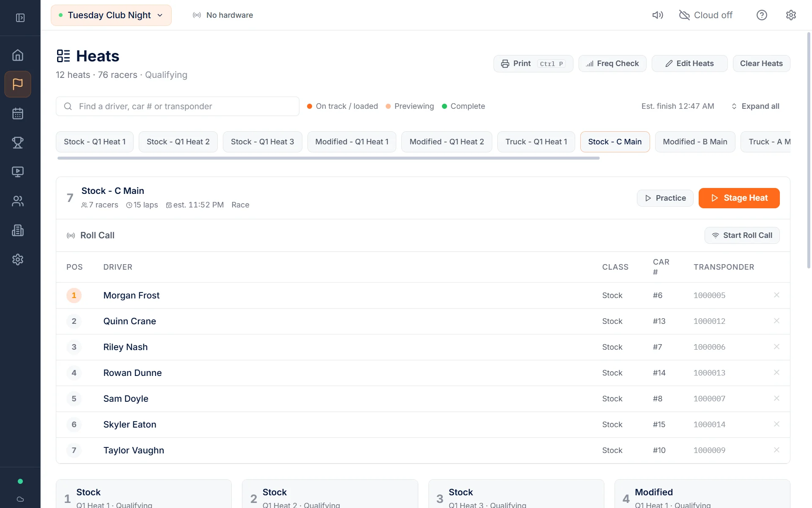This screenshot has height=508, width=812.
Task: Click Clear Heats button
Action: pos(761,63)
